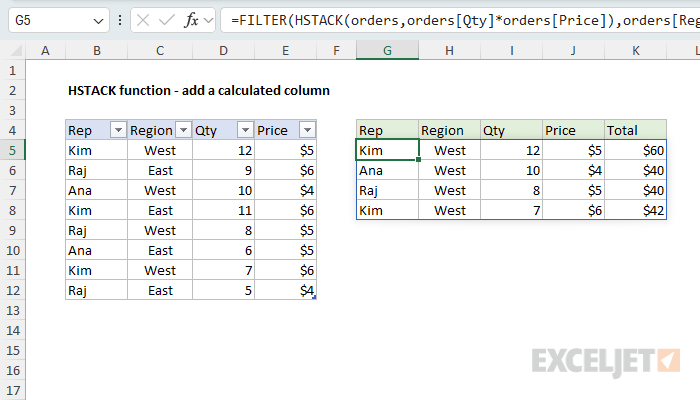Open the Price column filter dropdown
The image size is (700, 400).
[x=307, y=130]
